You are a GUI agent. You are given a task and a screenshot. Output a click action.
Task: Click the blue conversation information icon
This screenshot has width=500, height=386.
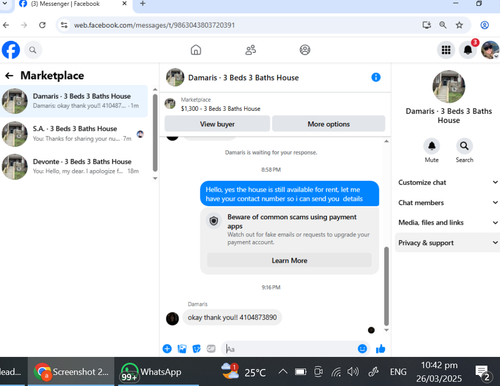pyautogui.click(x=376, y=77)
